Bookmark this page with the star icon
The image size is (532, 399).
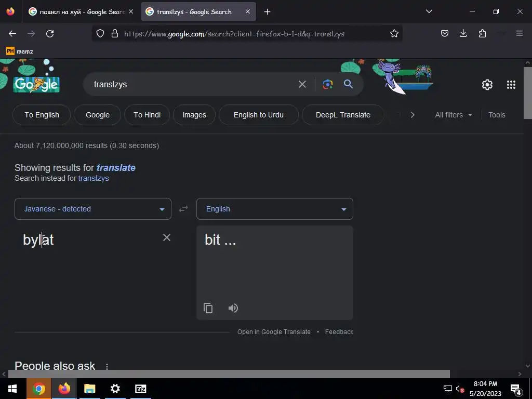pos(394,34)
